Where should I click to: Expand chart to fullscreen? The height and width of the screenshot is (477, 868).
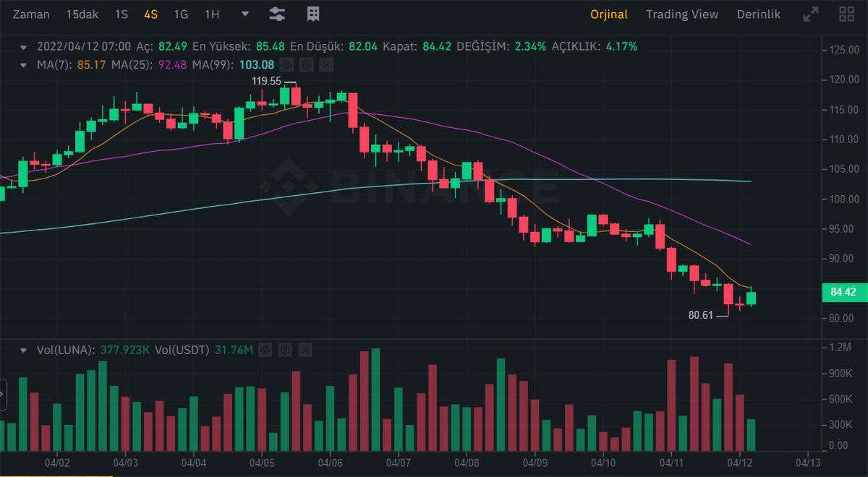point(811,14)
